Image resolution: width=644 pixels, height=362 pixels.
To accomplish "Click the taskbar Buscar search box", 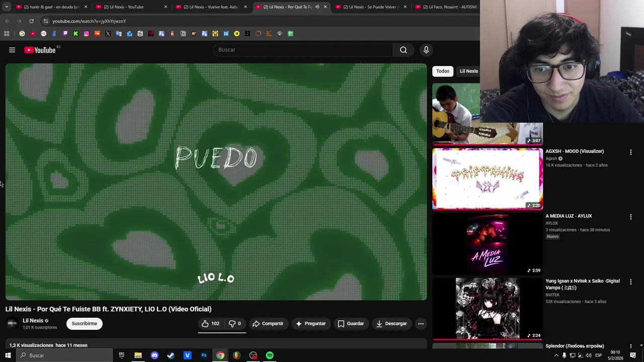I will [64, 355].
